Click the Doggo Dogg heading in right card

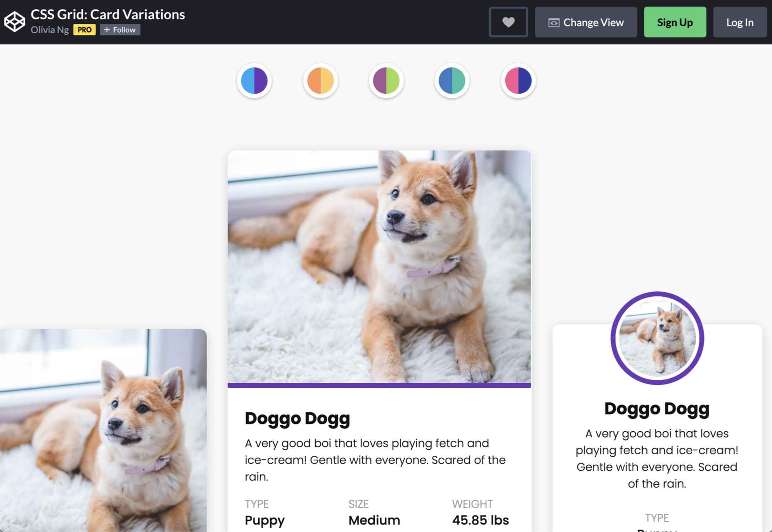657,409
